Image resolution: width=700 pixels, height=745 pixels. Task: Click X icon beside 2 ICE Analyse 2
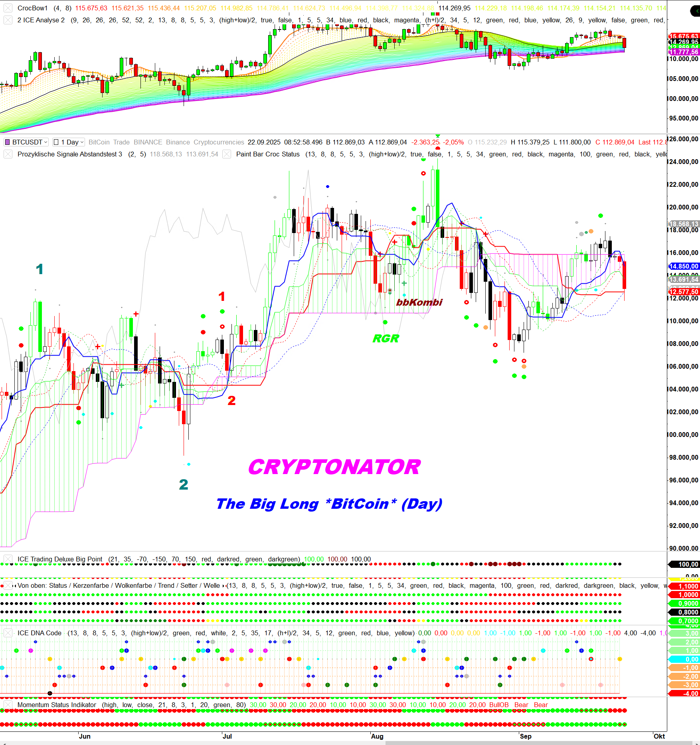pyautogui.click(x=8, y=20)
